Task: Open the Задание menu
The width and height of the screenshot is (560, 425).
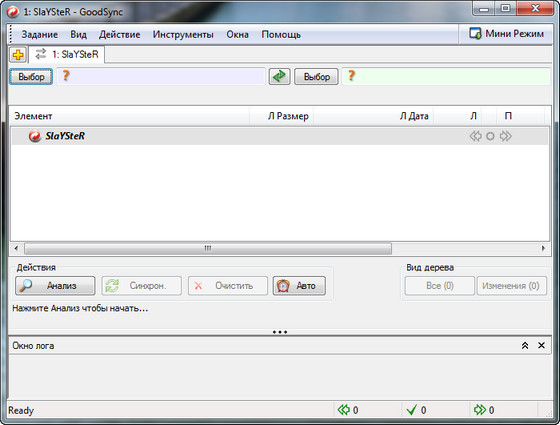Action: [x=40, y=35]
